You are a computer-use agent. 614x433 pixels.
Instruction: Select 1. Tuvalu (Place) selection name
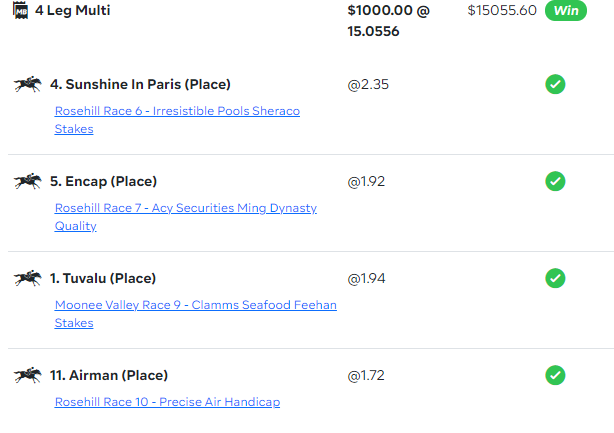[x=103, y=278]
